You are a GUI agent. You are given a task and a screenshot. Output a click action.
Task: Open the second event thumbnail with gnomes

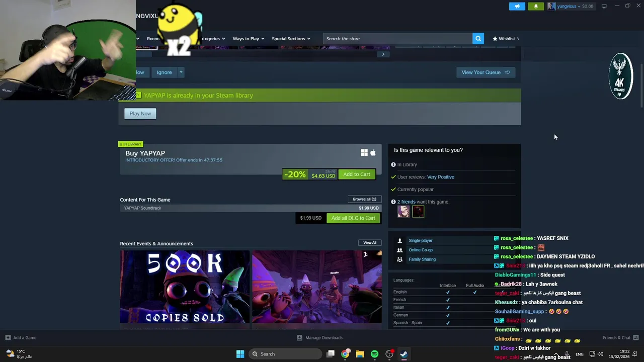317,287
